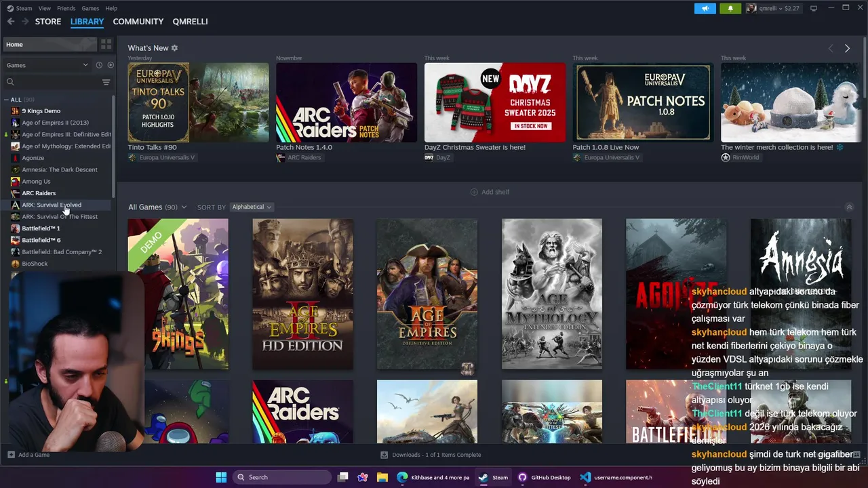
Task: Select Battlefield 6 in the game list
Action: 41,240
